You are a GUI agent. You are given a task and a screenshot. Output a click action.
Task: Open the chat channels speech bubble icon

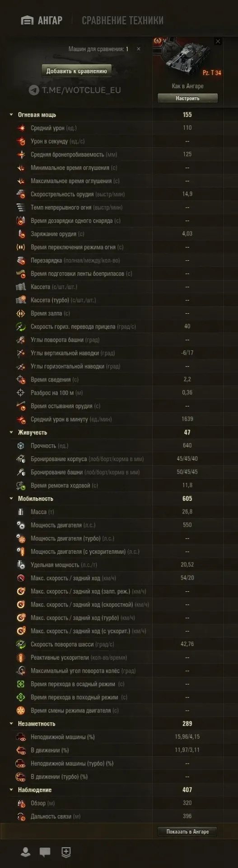coord(45,853)
